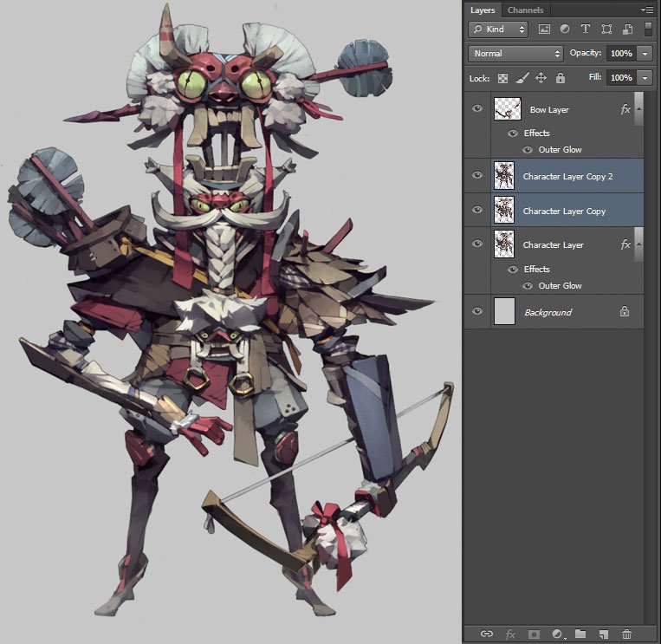Image resolution: width=661 pixels, height=644 pixels.
Task: Open the Opacity slider dropdown arrow
Action: pyautogui.click(x=645, y=54)
